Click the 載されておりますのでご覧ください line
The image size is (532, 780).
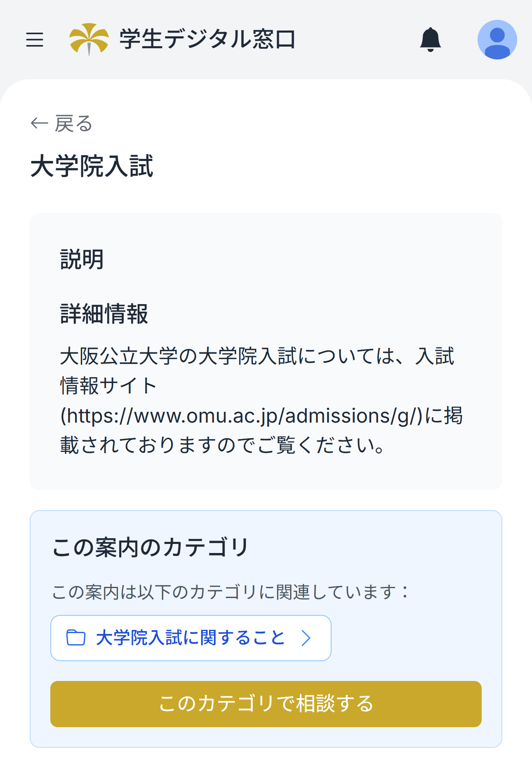(x=222, y=445)
